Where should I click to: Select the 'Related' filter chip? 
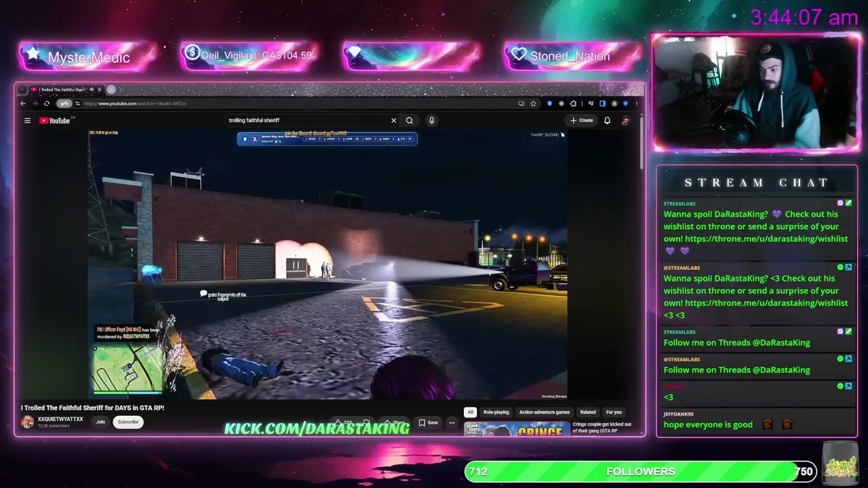pyautogui.click(x=588, y=412)
